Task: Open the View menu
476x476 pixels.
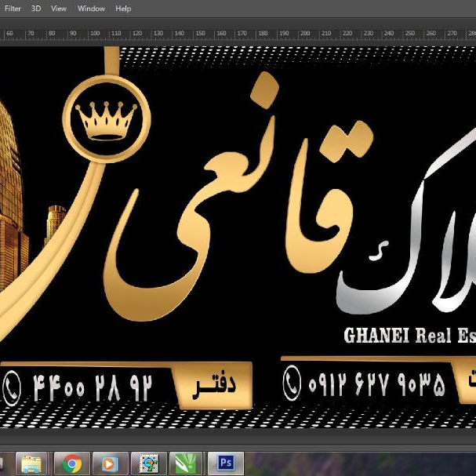Action: (x=59, y=9)
